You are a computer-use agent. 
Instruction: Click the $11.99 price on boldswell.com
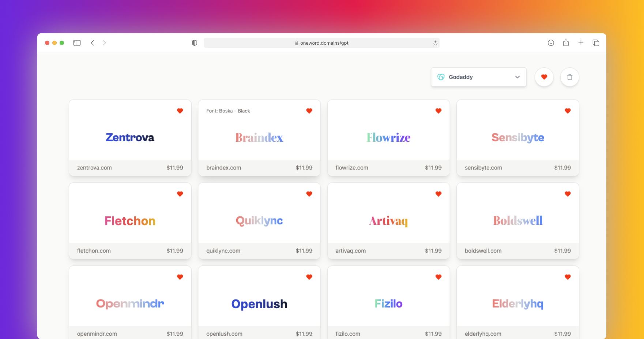[x=562, y=251]
